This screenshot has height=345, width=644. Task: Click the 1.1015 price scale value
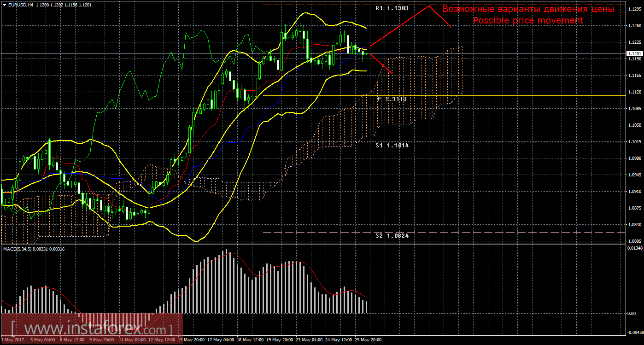coord(635,141)
